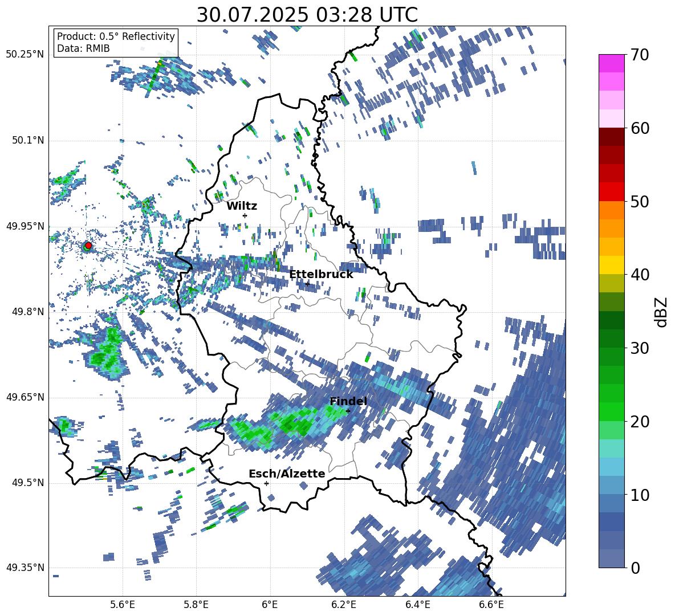Image resolution: width=675 pixels, height=616 pixels.
Task: Click the colorbar tick label 50
Action: pyautogui.click(x=639, y=201)
